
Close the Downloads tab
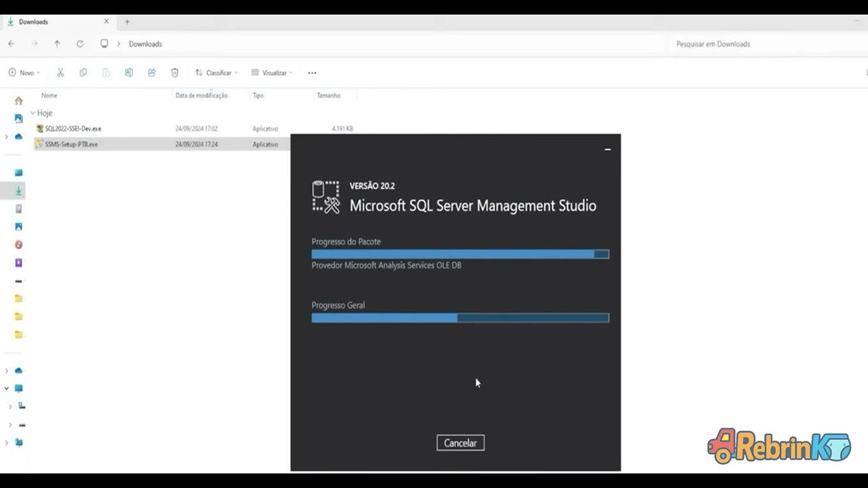(x=106, y=22)
